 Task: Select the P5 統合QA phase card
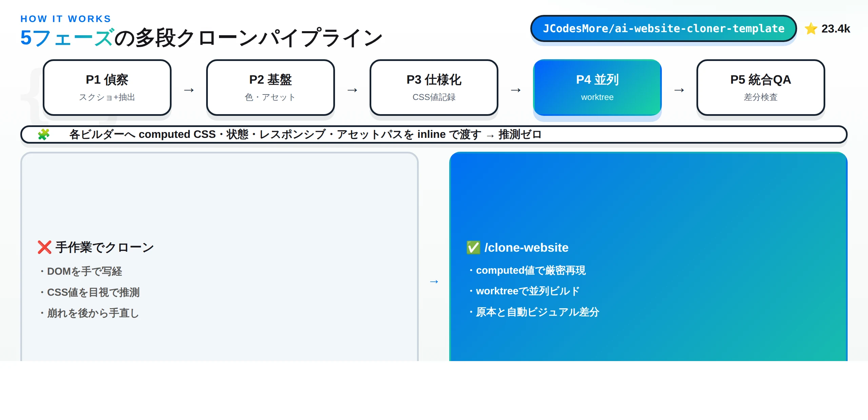click(761, 88)
